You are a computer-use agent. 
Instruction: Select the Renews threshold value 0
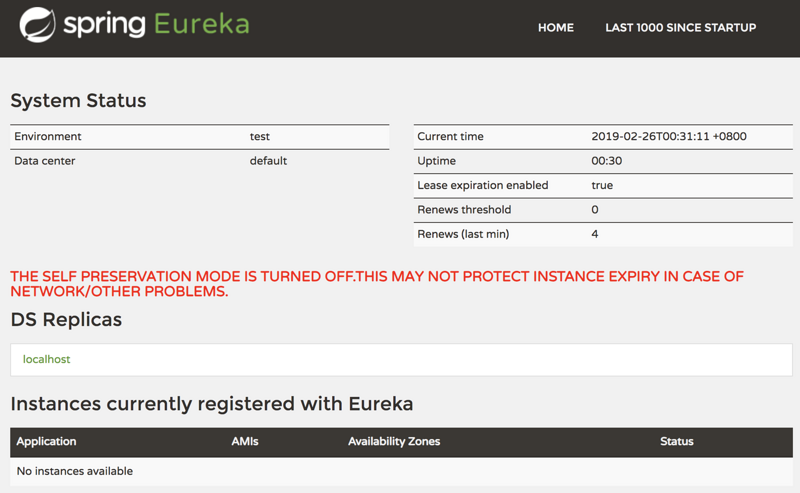(x=595, y=210)
